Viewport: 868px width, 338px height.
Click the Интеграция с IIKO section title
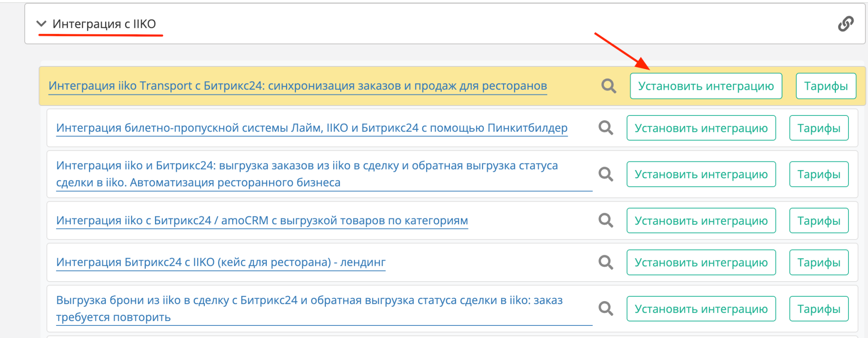tap(104, 24)
